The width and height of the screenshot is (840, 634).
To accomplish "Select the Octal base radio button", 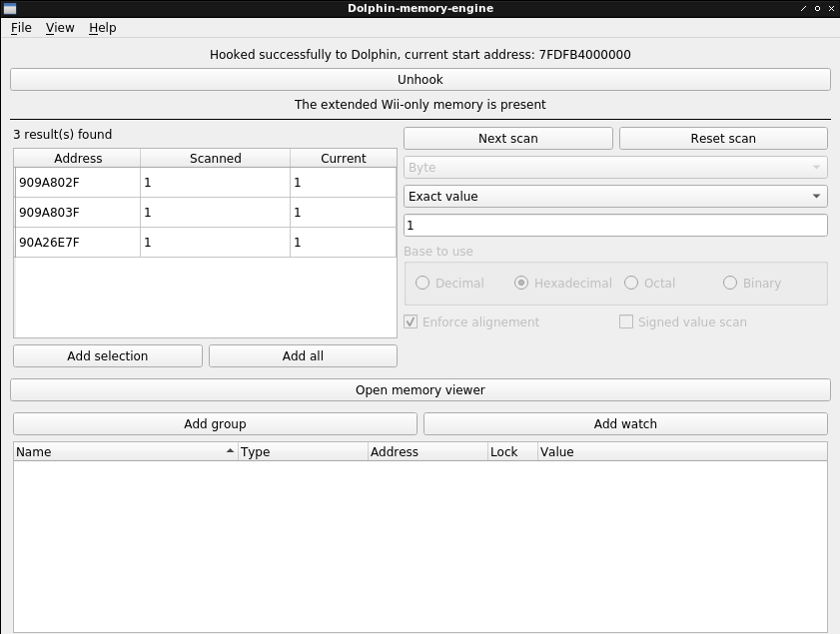I will coord(650,283).
